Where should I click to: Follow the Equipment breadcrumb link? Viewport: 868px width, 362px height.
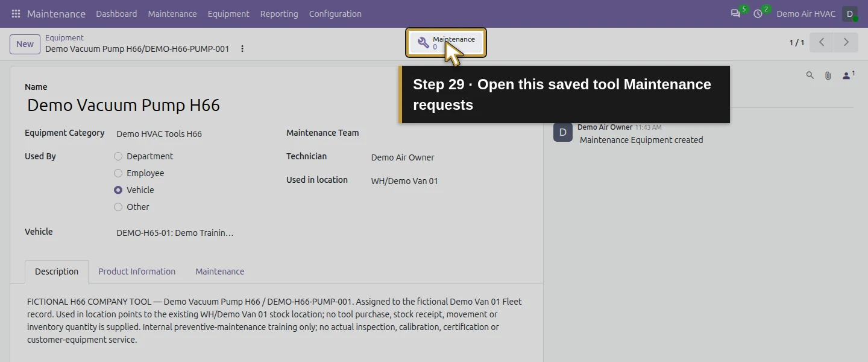tap(64, 37)
